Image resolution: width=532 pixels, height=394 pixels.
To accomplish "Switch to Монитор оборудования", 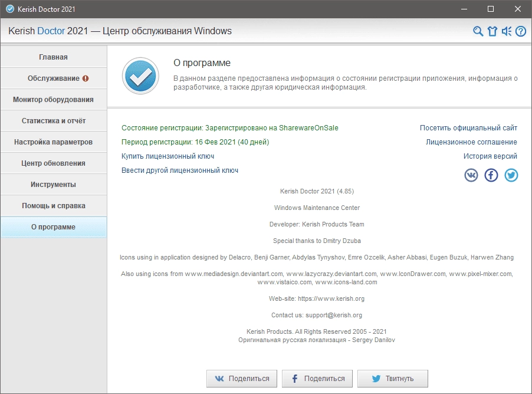I will 54,100.
